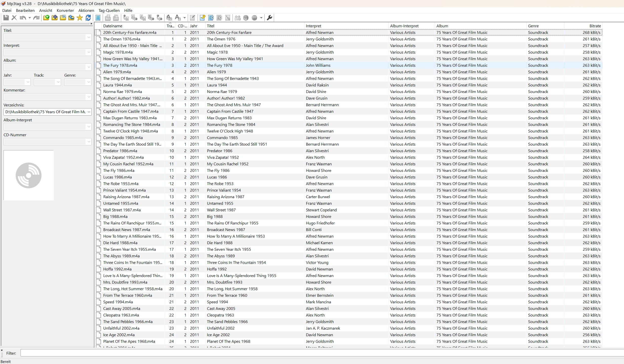The width and height of the screenshot is (624, 364).
Task: Expand the Undo history dropdown arrow
Action: (30, 18)
